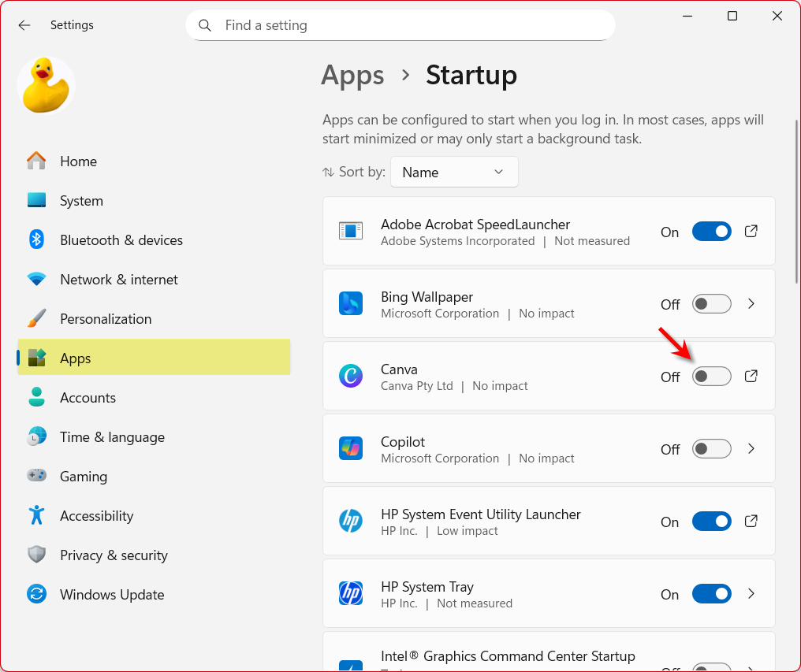The width and height of the screenshot is (801, 672).
Task: Click the Accounts person icon
Action: [x=36, y=397]
